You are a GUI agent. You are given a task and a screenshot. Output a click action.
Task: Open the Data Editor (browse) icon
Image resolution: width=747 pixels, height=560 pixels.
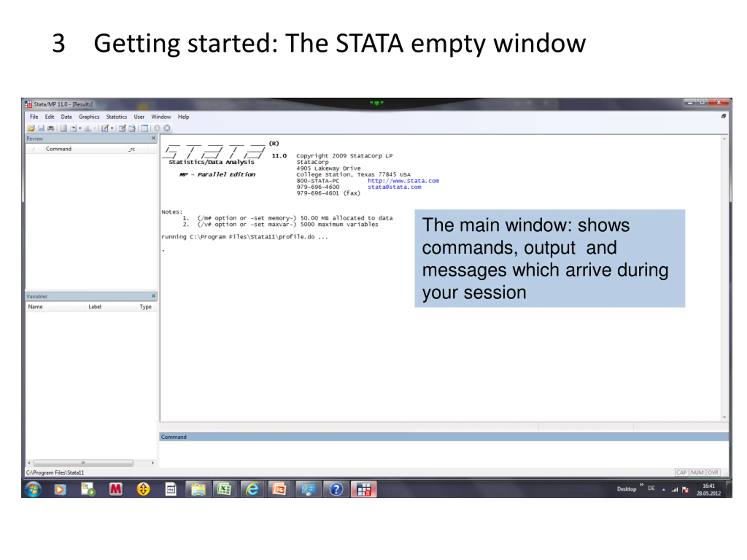132,128
